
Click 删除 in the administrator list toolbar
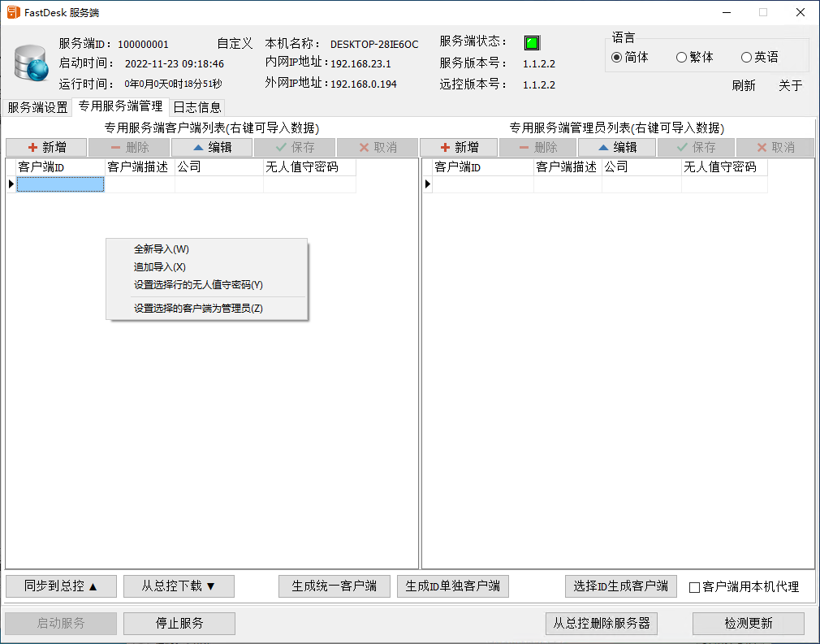point(537,148)
